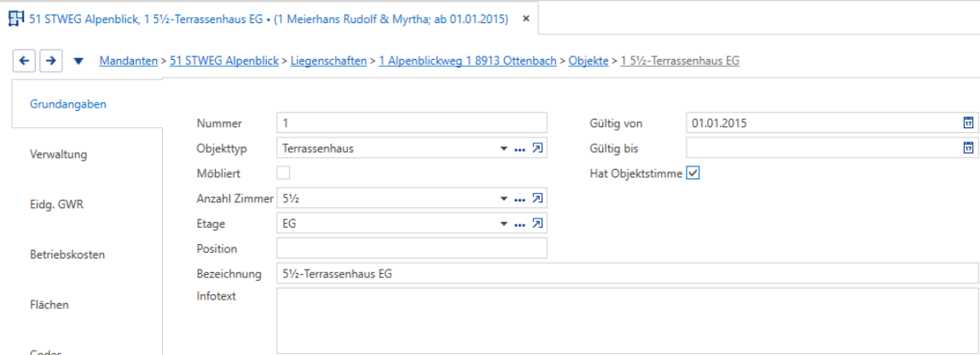Open the 51 STWEG Alpenblick breadcrumb link
This screenshot has width=980, height=355.
(223, 61)
